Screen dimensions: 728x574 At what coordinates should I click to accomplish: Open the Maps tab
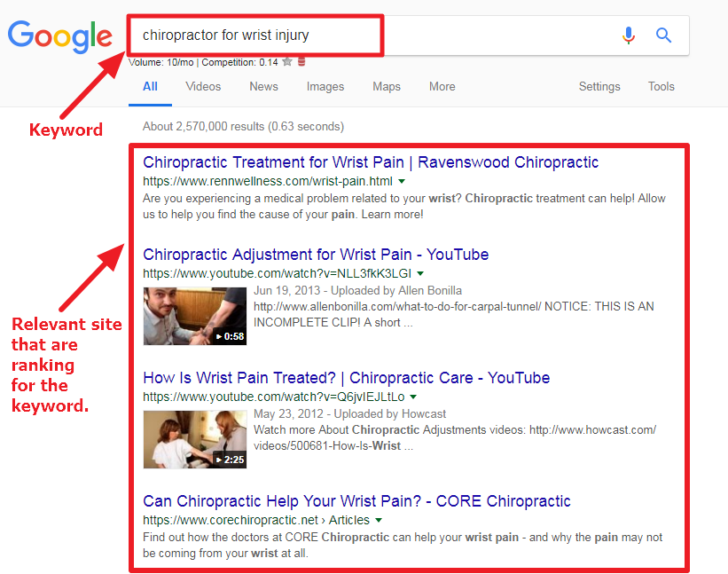click(387, 87)
